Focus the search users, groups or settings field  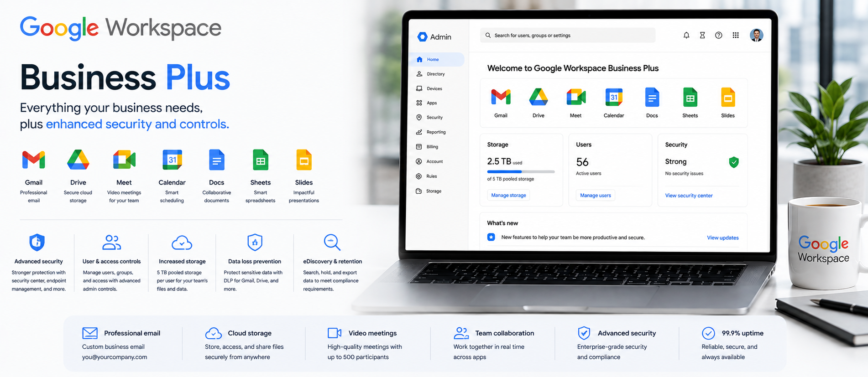coord(568,35)
